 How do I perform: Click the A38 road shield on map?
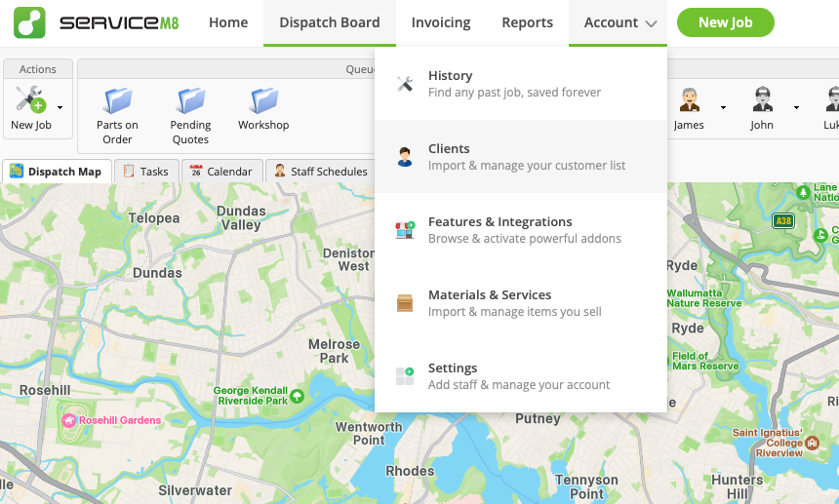pos(783,220)
